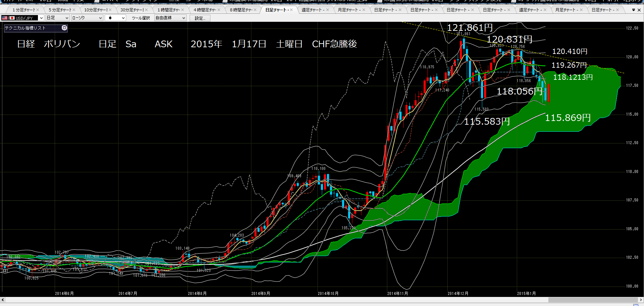This screenshot has width=644, height=306.
Task: Switch to the 30分足チャート tab
Action: (132, 10)
